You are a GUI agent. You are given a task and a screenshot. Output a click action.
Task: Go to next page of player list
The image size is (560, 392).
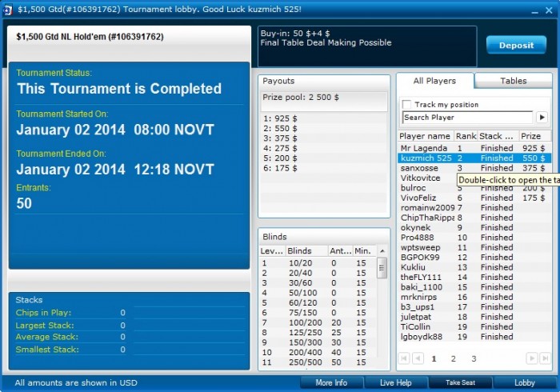click(x=532, y=358)
